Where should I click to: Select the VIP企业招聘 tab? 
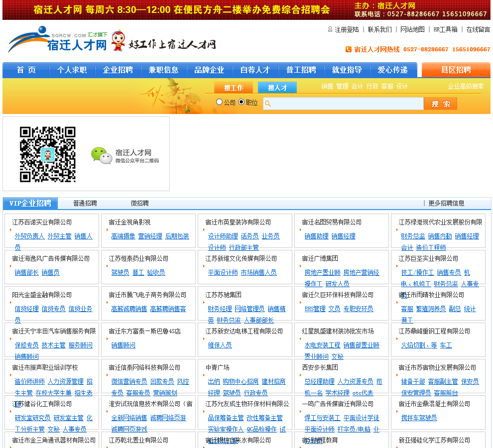coord(30,204)
